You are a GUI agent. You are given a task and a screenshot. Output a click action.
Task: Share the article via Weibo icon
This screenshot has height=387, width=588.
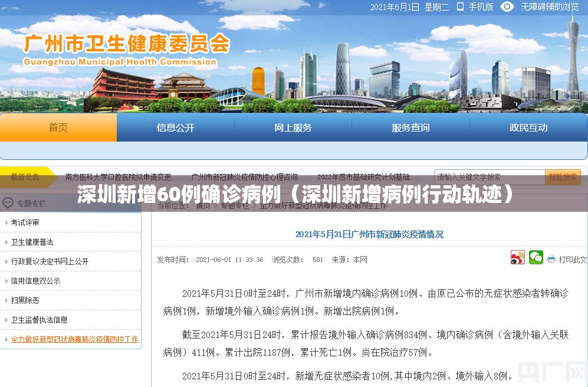tap(517, 258)
